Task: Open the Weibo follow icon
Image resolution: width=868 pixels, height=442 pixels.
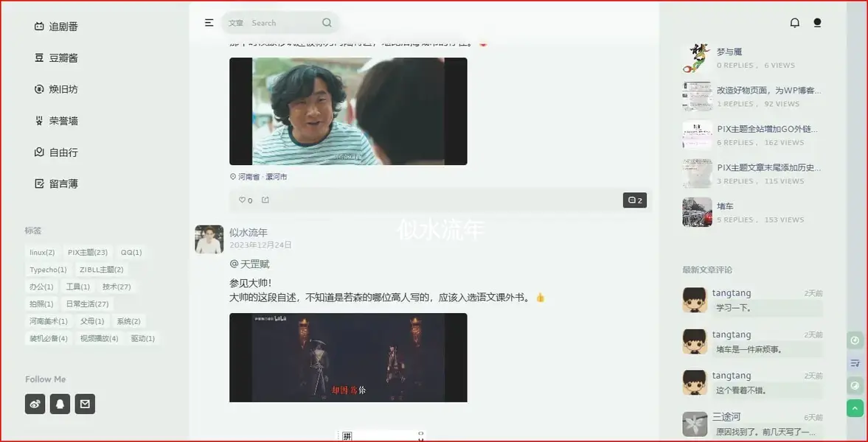Action: pyautogui.click(x=35, y=404)
